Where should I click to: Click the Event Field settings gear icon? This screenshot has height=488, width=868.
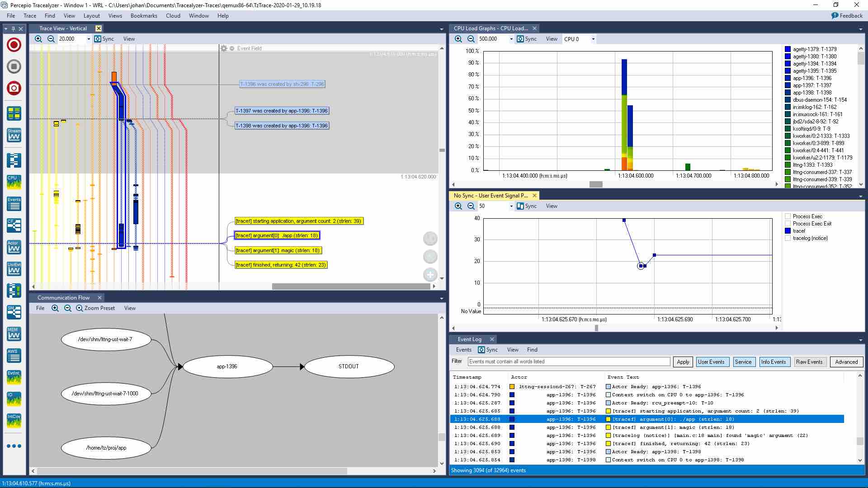(224, 48)
